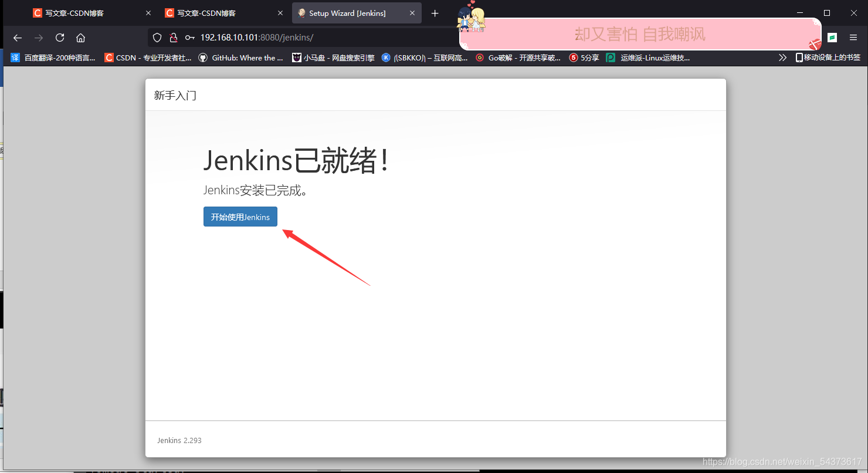
Task: Click the insecure connection padlock icon
Action: [x=173, y=38]
